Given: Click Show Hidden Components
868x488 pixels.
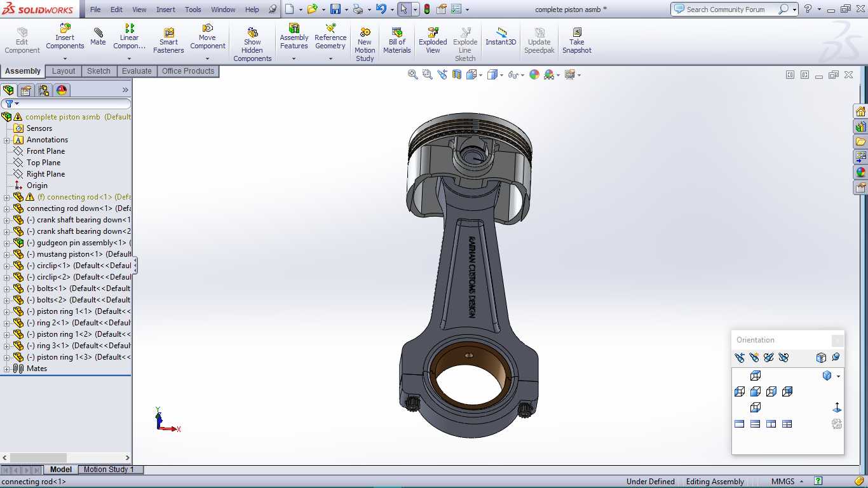Looking at the screenshot, I should coord(252,44).
